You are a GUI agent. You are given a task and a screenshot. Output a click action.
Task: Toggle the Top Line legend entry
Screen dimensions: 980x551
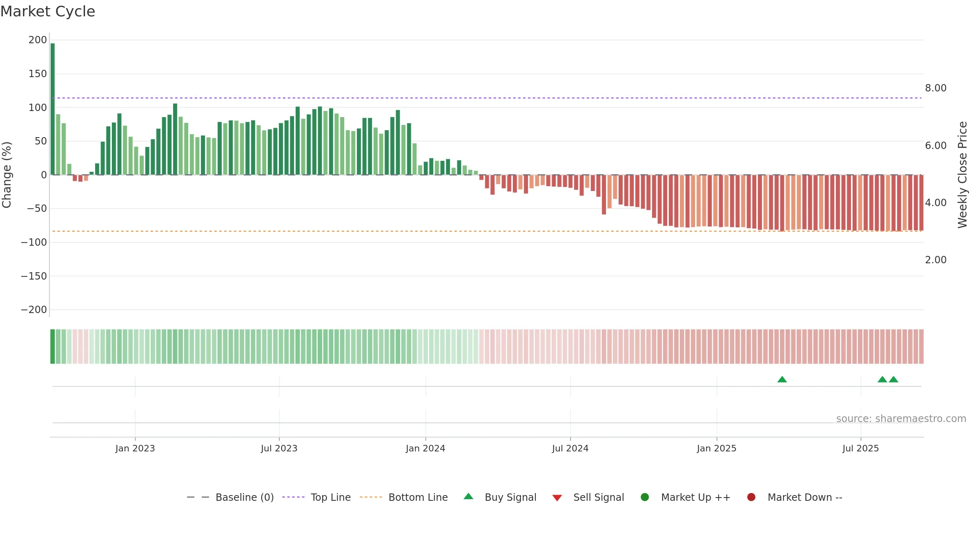click(x=316, y=497)
